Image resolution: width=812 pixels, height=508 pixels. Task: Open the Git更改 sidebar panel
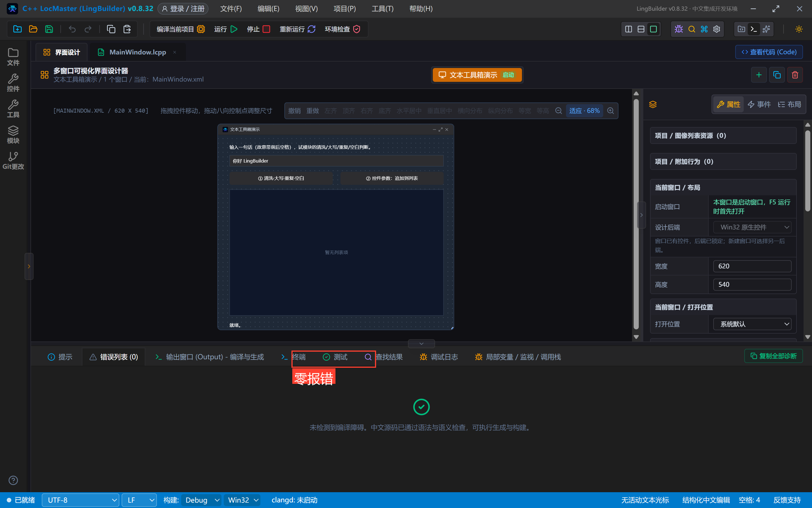(x=13, y=160)
